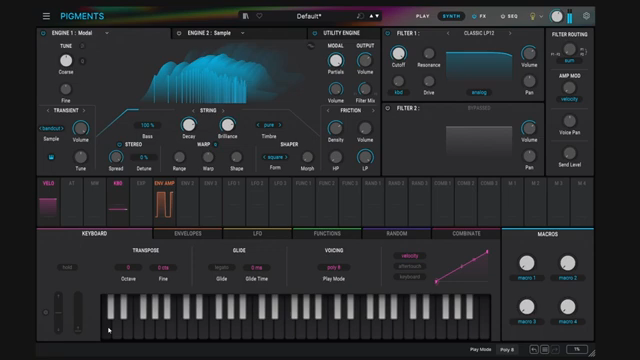Favorite the preset with heart icon
This screenshot has width=640, height=360.
(x=259, y=16)
